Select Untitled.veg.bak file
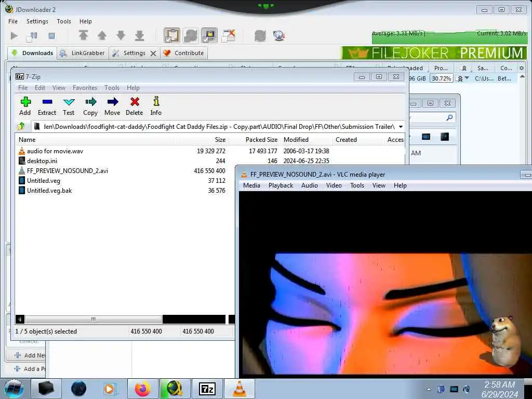The height and width of the screenshot is (399, 532). tap(49, 190)
